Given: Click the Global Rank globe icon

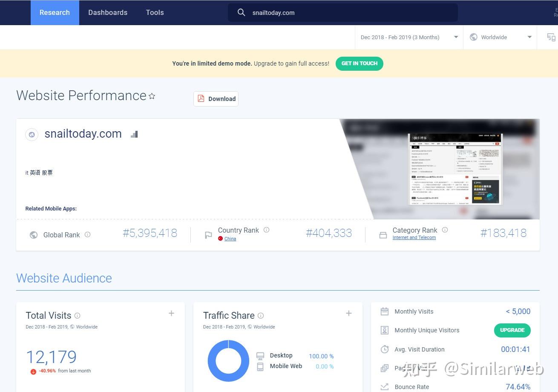Looking at the screenshot, I should [34, 235].
